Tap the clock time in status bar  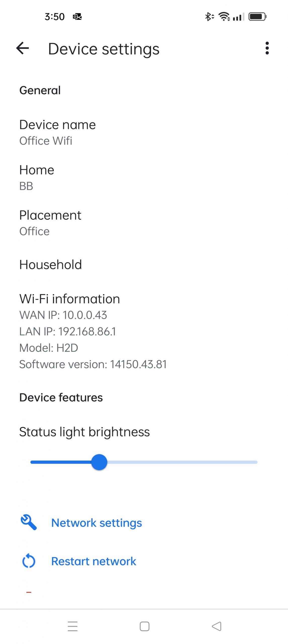pos(55,17)
